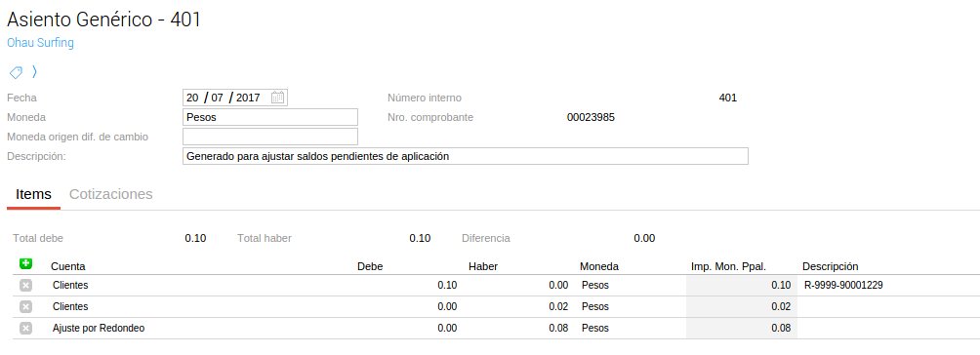
Task: Click the Fecha month value 07
Action: (217, 98)
